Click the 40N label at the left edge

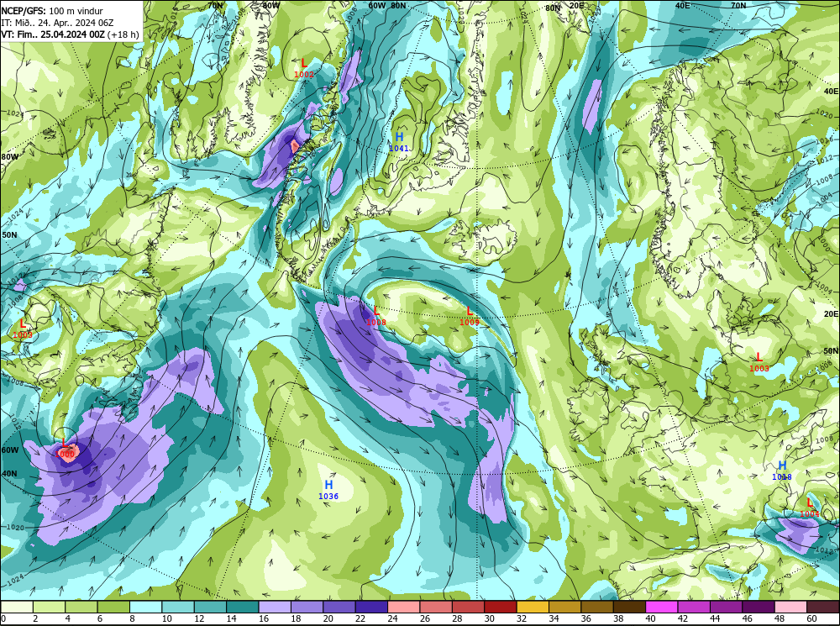point(9,474)
